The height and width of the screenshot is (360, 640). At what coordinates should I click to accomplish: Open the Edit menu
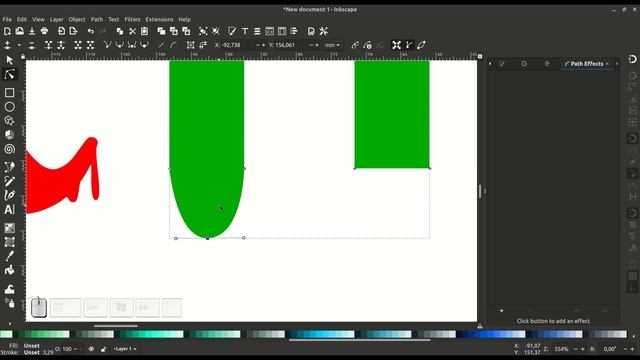tap(22, 19)
